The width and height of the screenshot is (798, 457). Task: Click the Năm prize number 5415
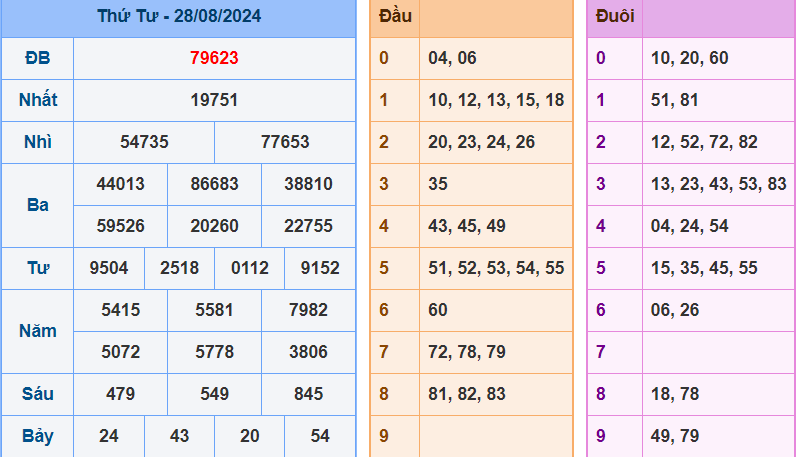(x=121, y=310)
